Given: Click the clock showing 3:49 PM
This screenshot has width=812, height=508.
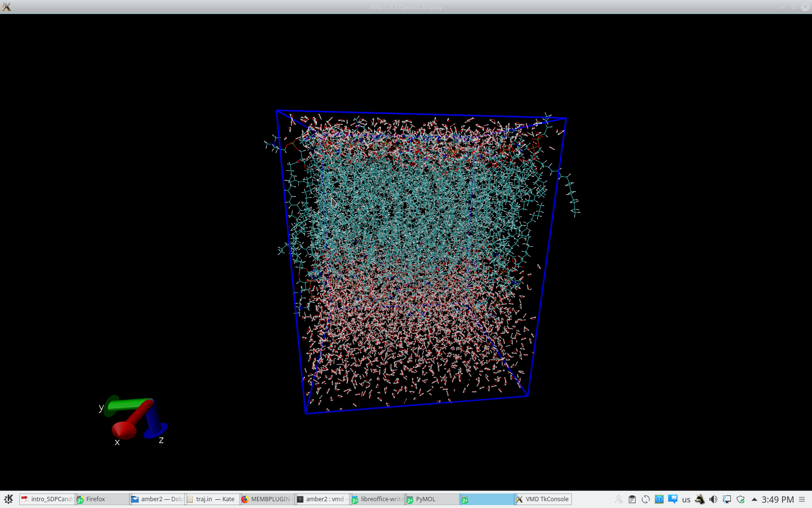Looking at the screenshot, I should point(778,499).
